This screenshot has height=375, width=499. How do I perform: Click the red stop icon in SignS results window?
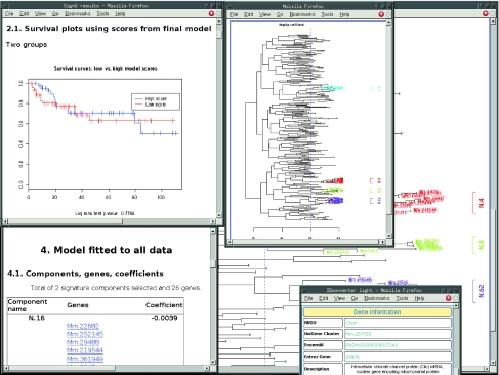click(x=211, y=13)
